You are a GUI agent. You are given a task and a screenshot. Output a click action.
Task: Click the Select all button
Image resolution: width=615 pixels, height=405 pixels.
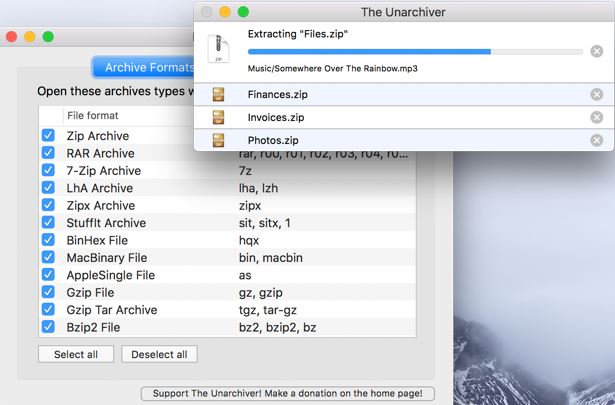[76, 354]
